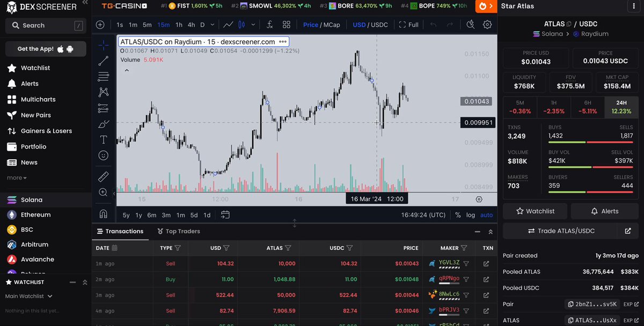Open the go-to-date calendar icon

pyautogui.click(x=225, y=215)
